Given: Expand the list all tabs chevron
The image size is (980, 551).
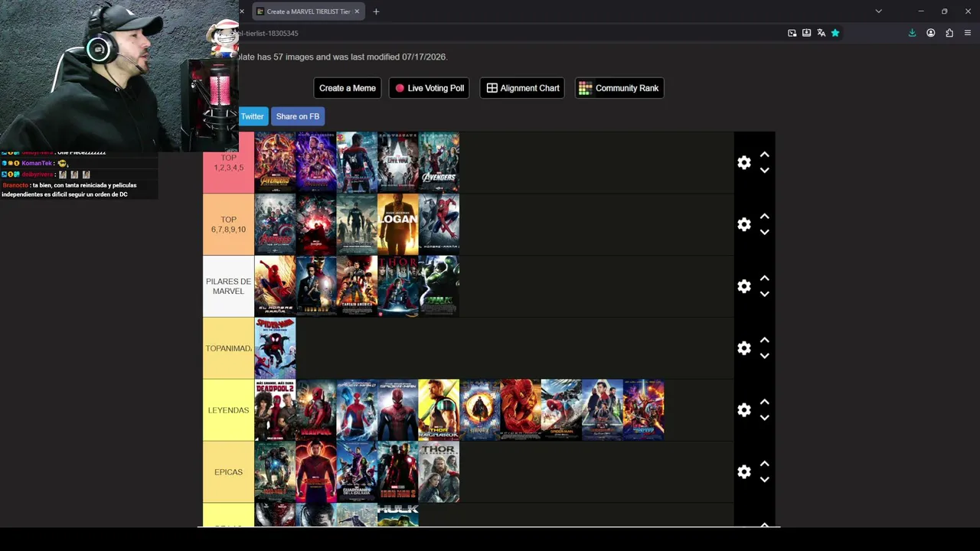Looking at the screenshot, I should pyautogui.click(x=878, y=11).
